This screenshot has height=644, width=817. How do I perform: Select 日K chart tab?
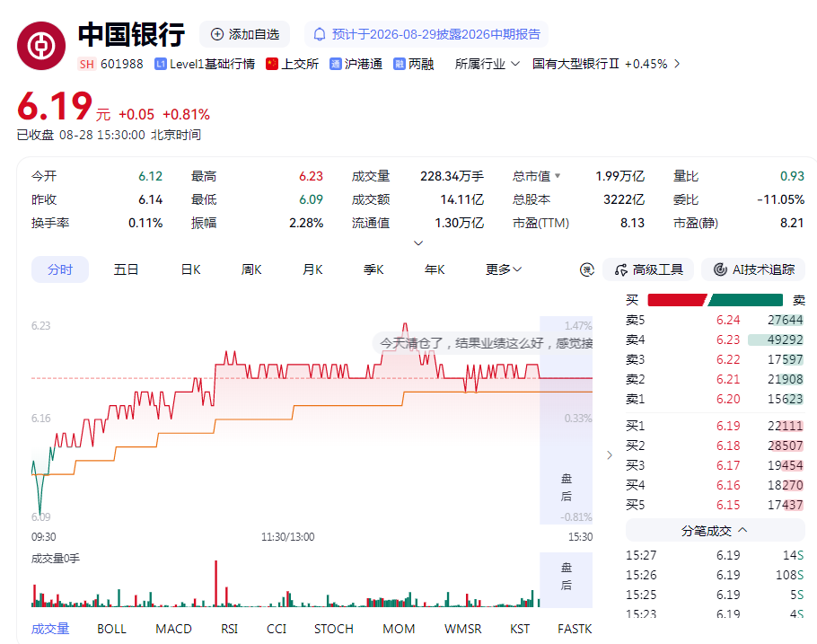(x=190, y=269)
